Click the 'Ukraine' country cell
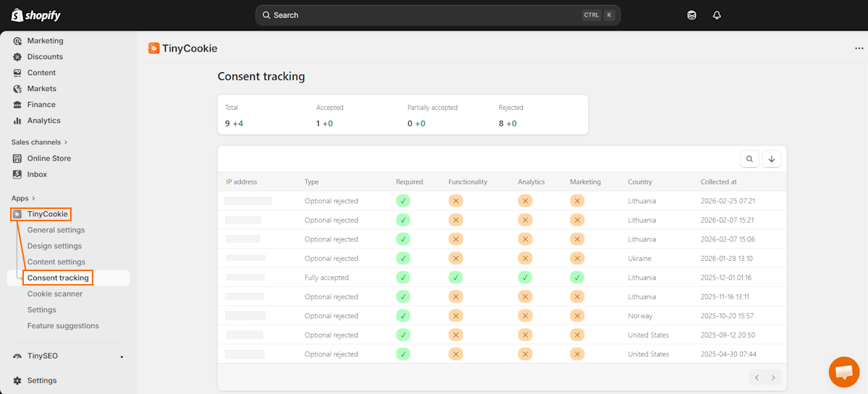 point(639,258)
